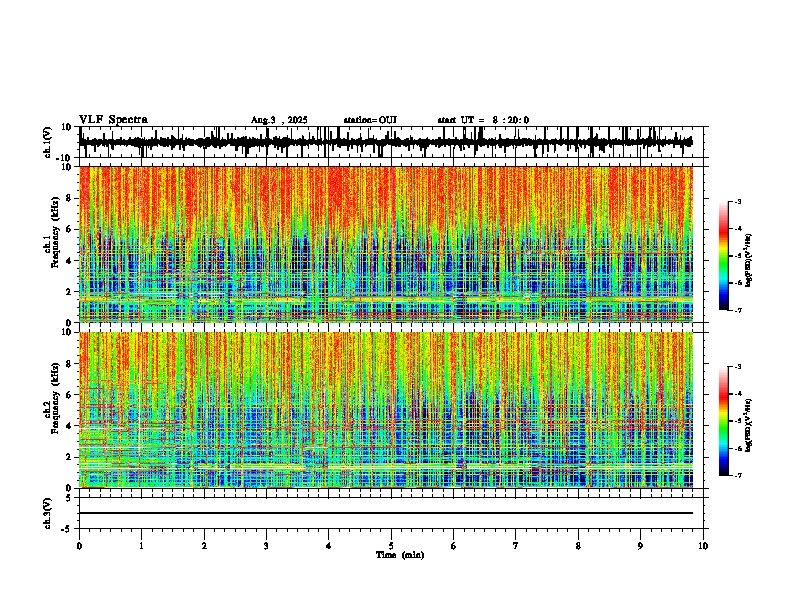
Task: Select the 'start UT = 8 : 20: 0' text
Action: tap(483, 120)
